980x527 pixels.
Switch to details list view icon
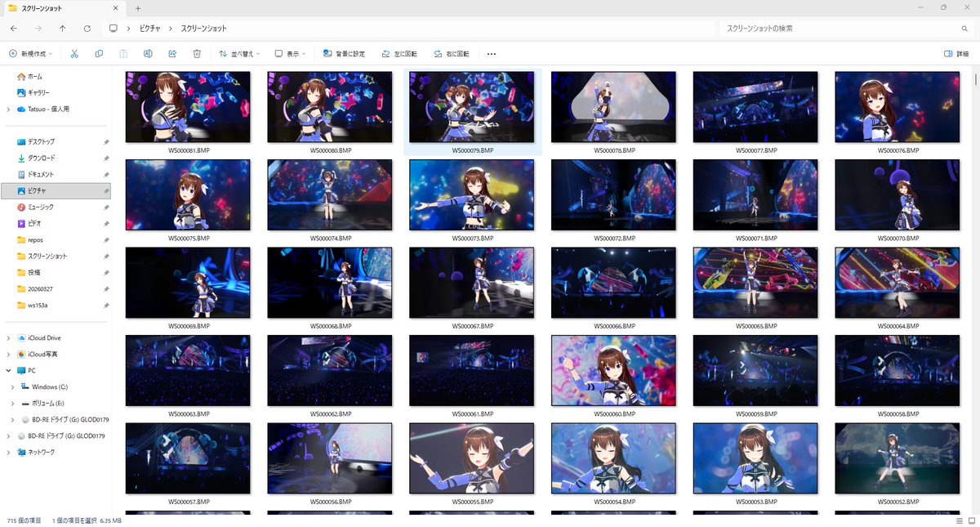pyautogui.click(x=959, y=520)
